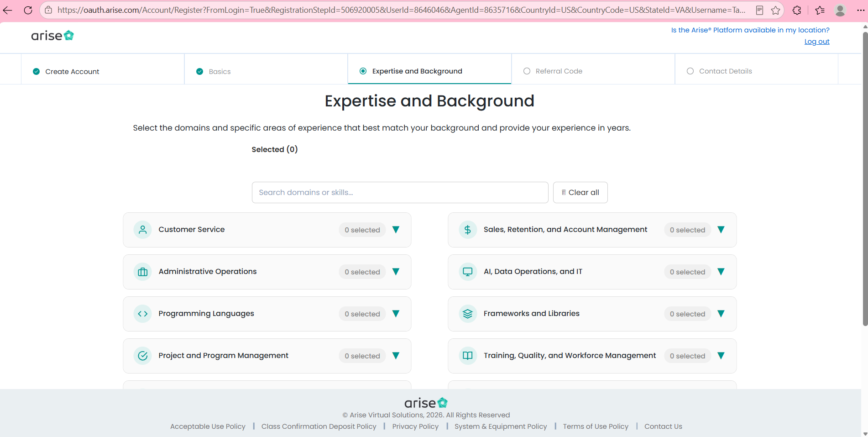Viewport: 868px width, 437px height.
Task: Click the browser address bar URL
Action: (x=402, y=10)
